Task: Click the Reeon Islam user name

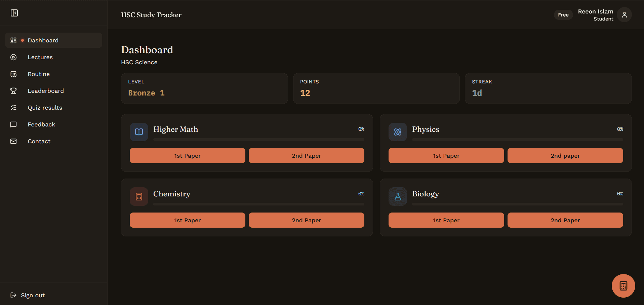Action: point(596,11)
